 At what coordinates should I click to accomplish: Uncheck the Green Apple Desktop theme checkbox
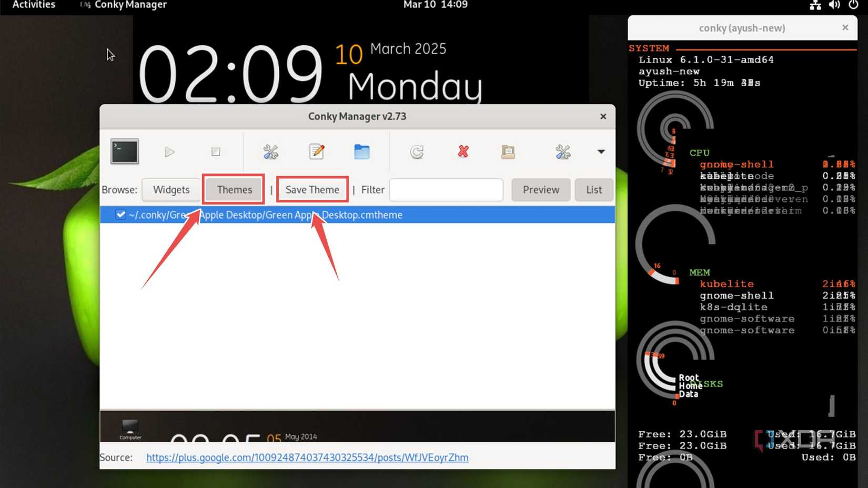tap(120, 215)
